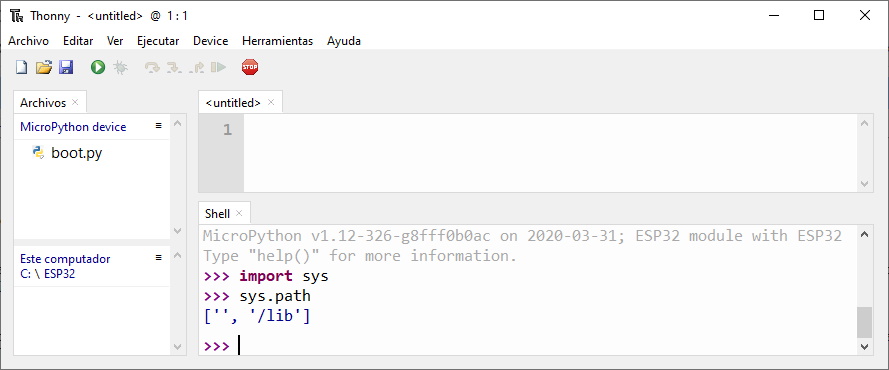Click the Shell vertical scrollbar thumb
Screen dimensions: 889x370
(x=863, y=322)
